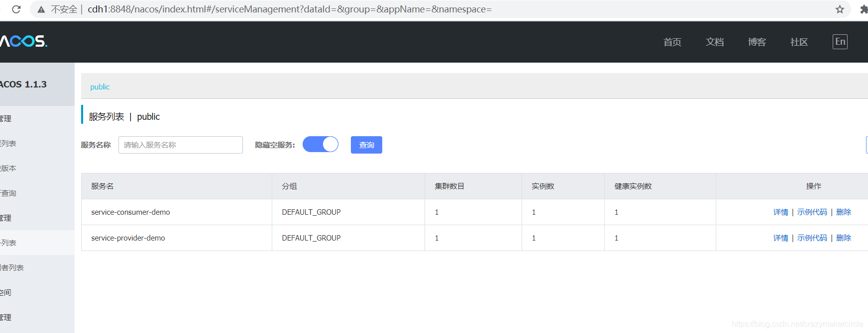Open 详情 for service-consumer-demo
The height and width of the screenshot is (333, 868).
click(780, 212)
